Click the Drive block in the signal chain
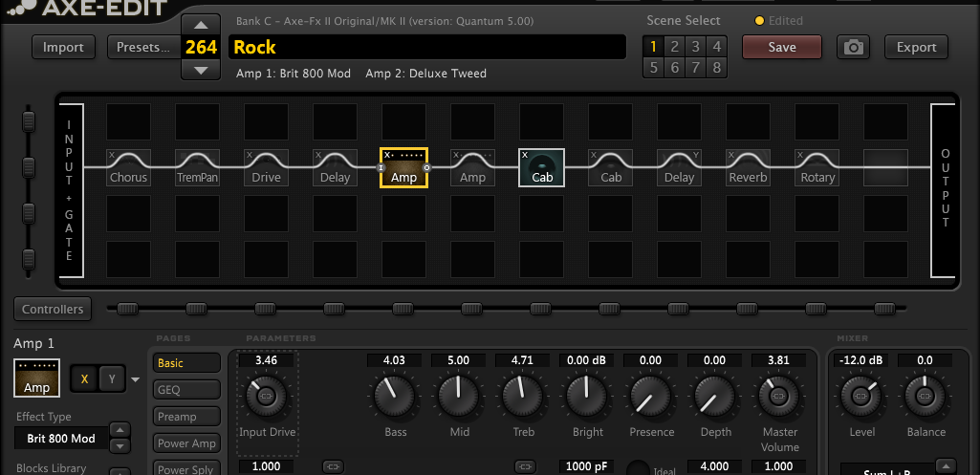Screen dimensions: 980x475 click(x=266, y=167)
